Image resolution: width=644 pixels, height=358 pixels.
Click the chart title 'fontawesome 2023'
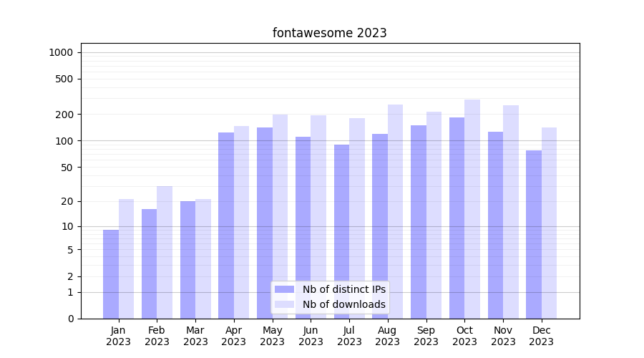[x=329, y=33]
